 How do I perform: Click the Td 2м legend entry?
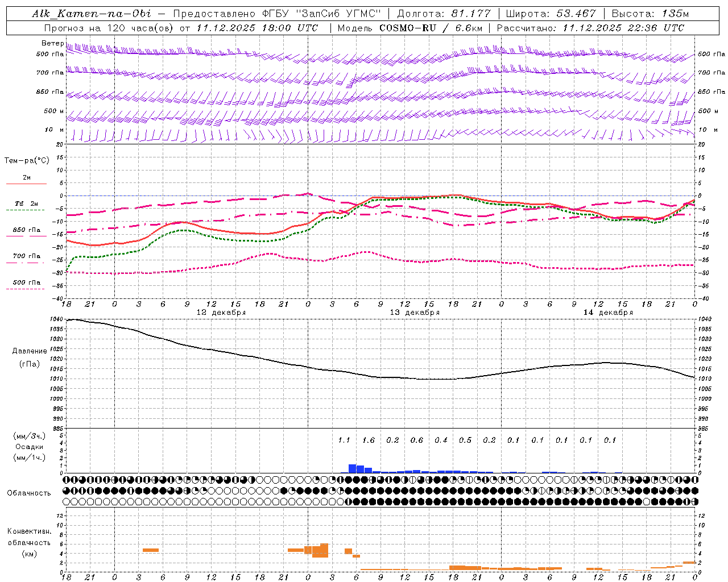click(27, 203)
